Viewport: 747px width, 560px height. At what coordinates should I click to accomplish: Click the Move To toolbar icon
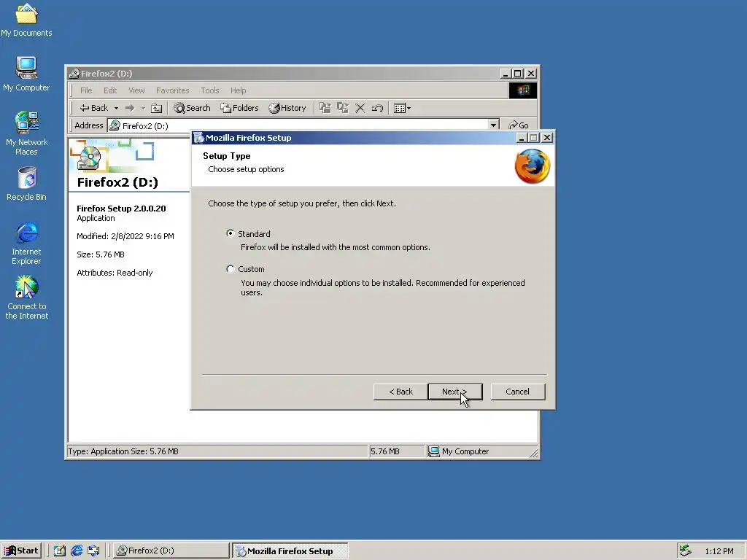[325, 108]
